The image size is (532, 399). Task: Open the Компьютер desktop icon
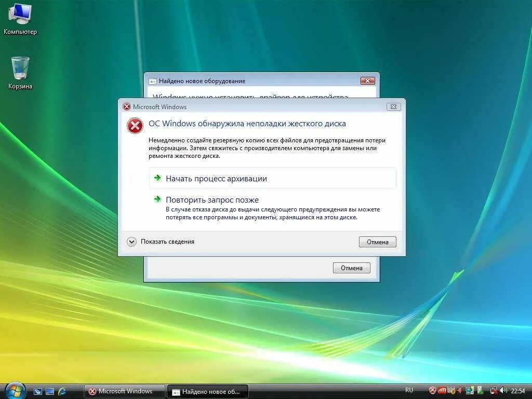click(20, 19)
